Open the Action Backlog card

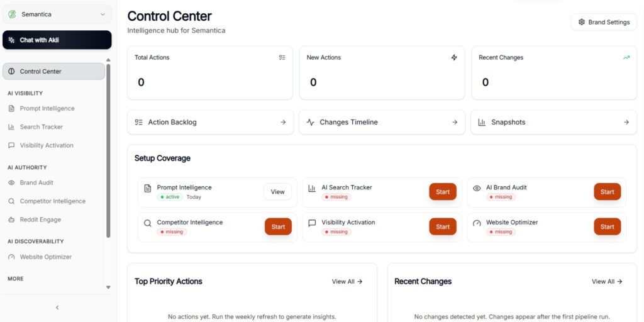coord(210,122)
